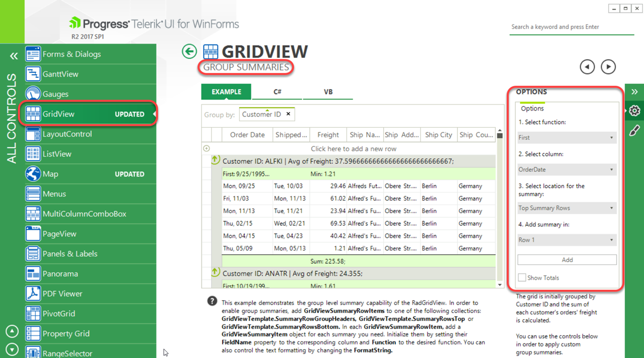Open the Select function dropdown showing First
Image resolution: width=644 pixels, height=358 pixels.
(x=567, y=137)
